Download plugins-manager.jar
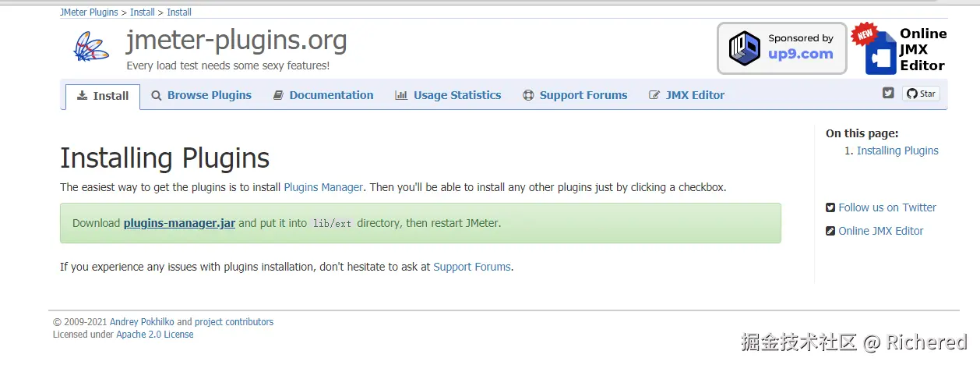The width and height of the screenshot is (980, 365). tap(179, 223)
